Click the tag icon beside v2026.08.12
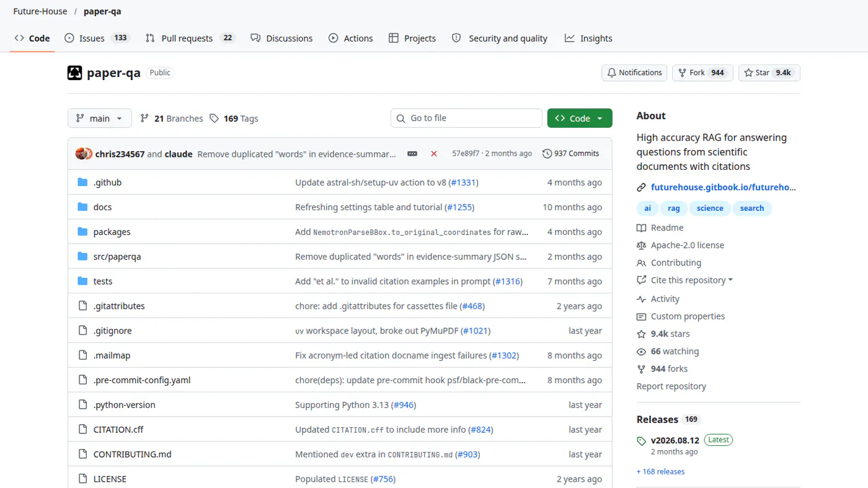This screenshot has height=488, width=868. click(x=641, y=441)
